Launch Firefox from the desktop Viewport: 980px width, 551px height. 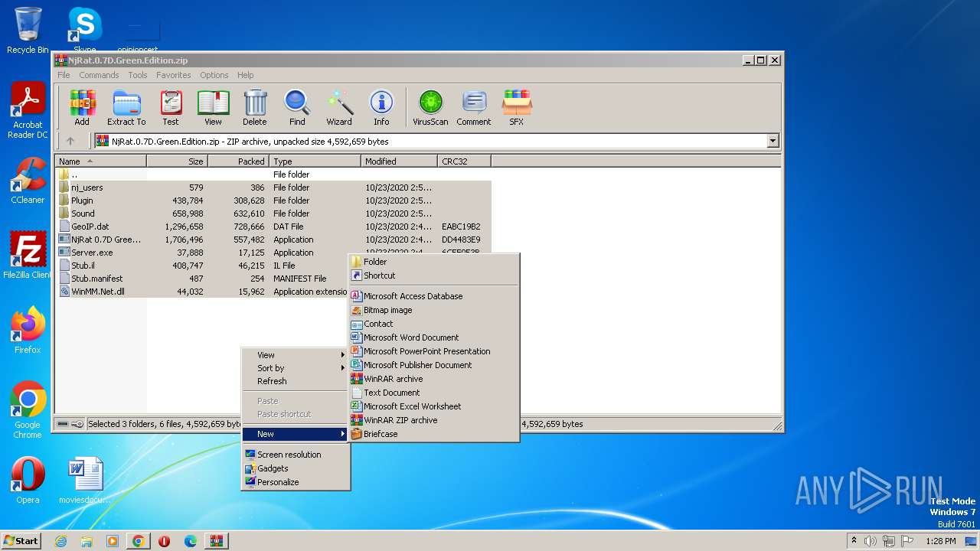[28, 331]
